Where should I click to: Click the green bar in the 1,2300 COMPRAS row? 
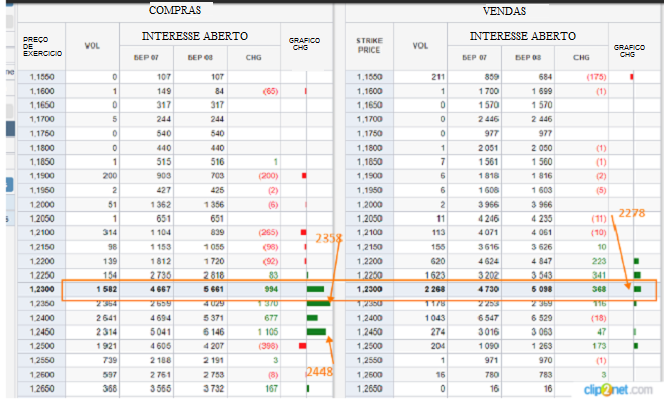[x=316, y=290]
